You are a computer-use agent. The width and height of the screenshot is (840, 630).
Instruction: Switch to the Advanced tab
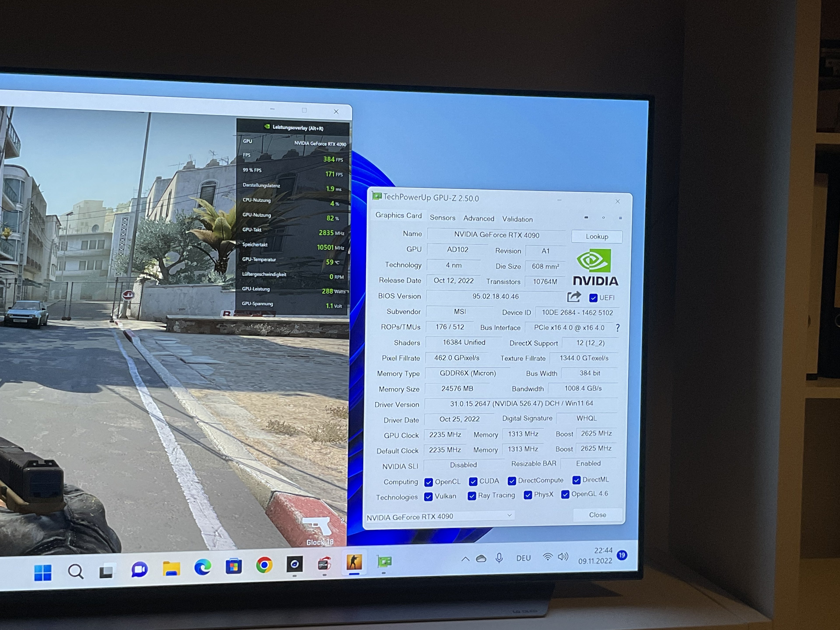tap(478, 218)
